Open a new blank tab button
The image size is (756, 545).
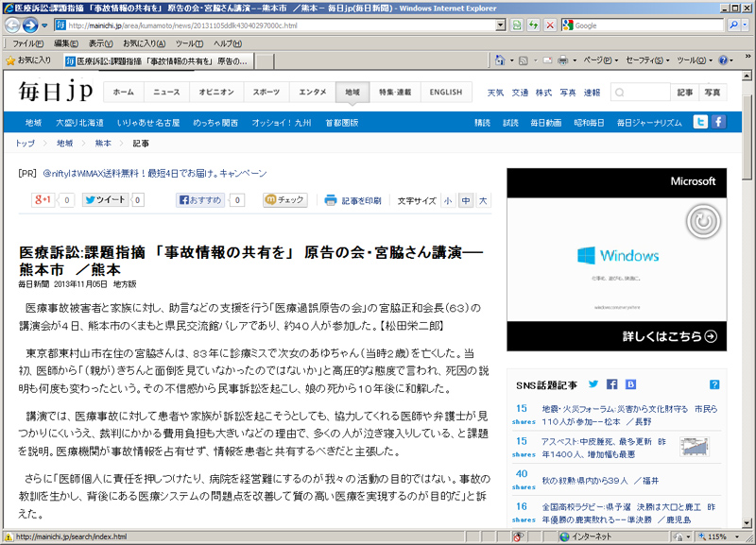265,61
